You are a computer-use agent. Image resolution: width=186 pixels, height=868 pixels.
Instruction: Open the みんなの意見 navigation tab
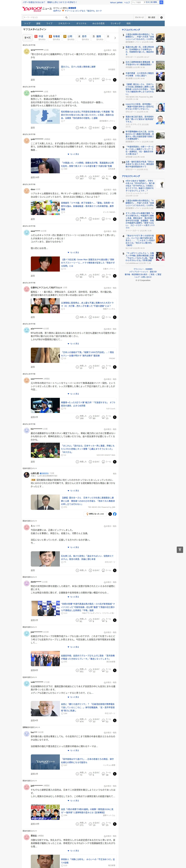point(98,24)
